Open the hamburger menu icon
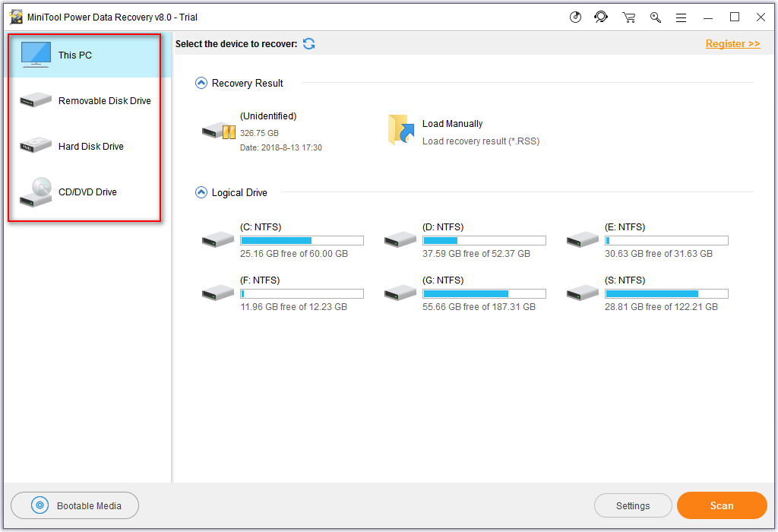The width and height of the screenshot is (778, 532). [682, 18]
